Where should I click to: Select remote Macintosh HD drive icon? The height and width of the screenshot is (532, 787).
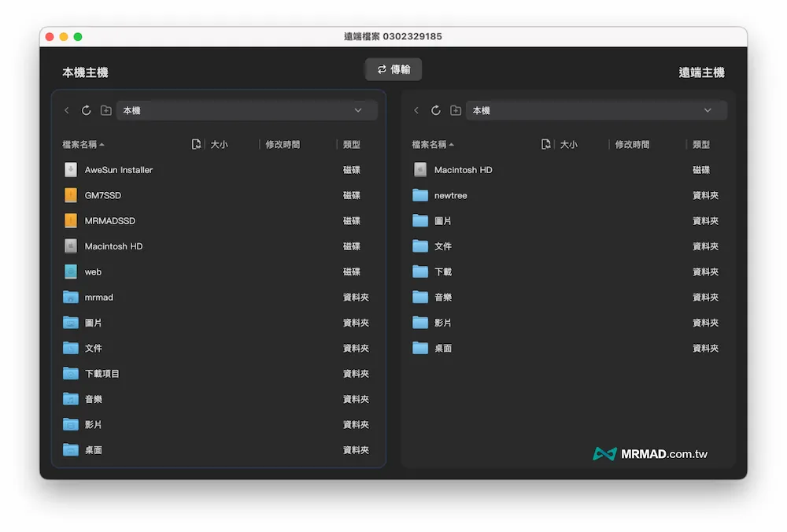pyautogui.click(x=420, y=170)
